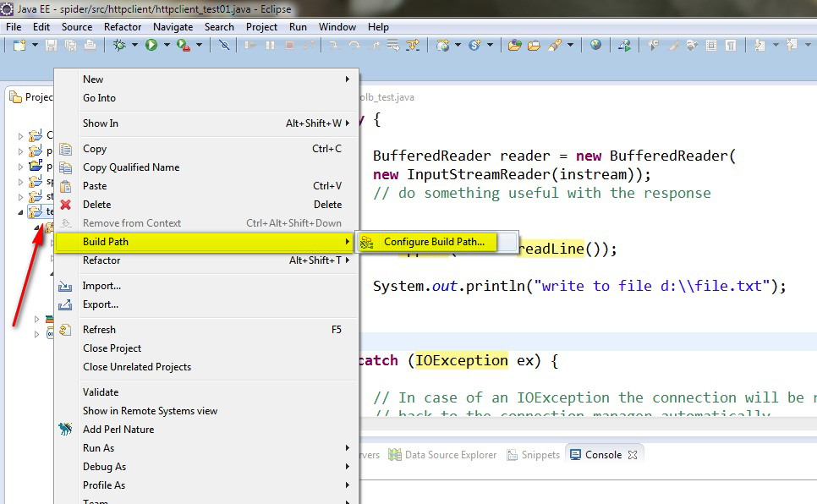This screenshot has height=504, width=817.
Task: Choose Close Project entry
Action: (x=206, y=348)
